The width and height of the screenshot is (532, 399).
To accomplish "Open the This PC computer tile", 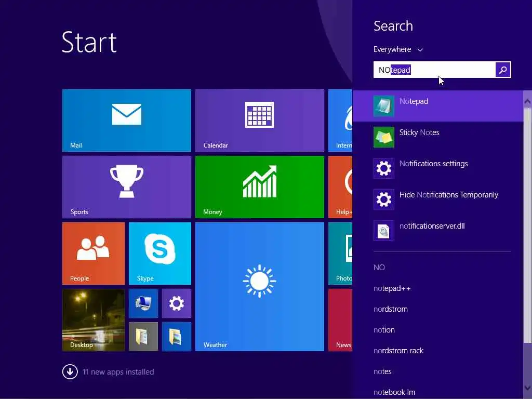I will [x=143, y=303].
